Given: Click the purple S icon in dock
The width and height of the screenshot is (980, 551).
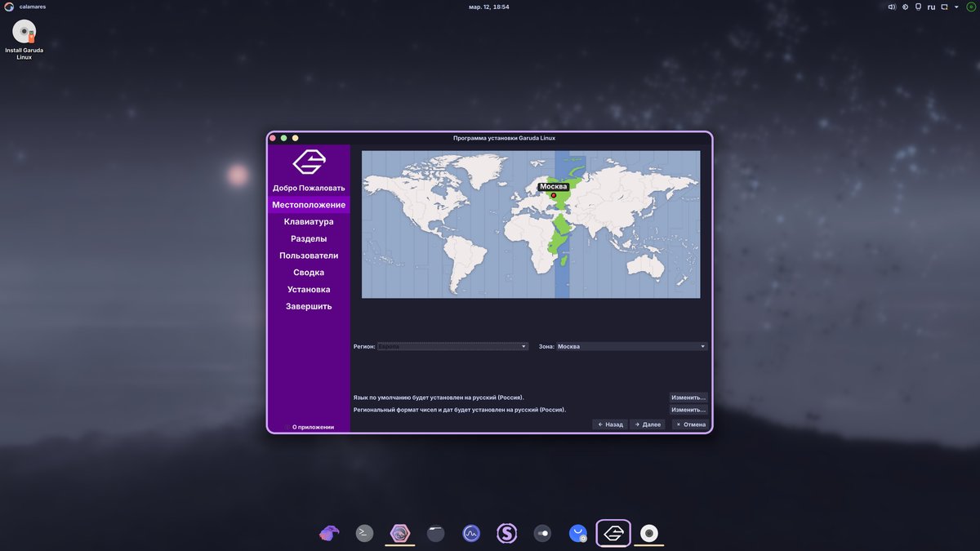Looking at the screenshot, I should pyautogui.click(x=506, y=533).
